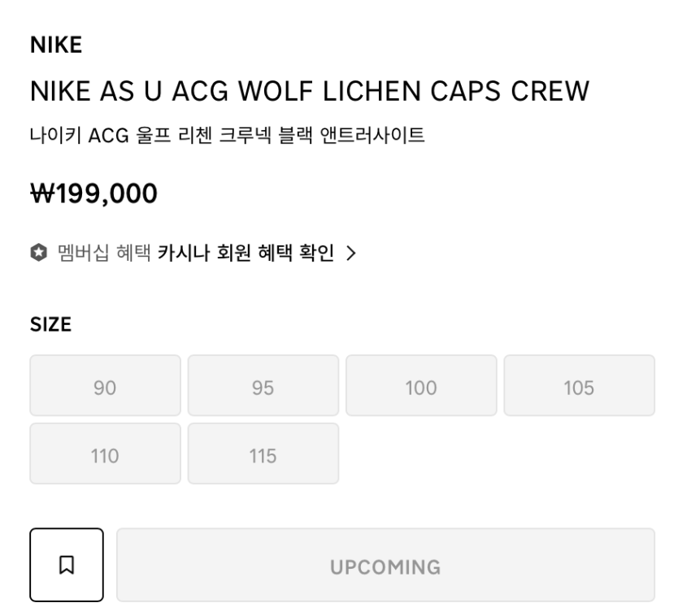This screenshot has width=691, height=616.
Task: Click the word LICHEN in the title
Action: (373, 92)
